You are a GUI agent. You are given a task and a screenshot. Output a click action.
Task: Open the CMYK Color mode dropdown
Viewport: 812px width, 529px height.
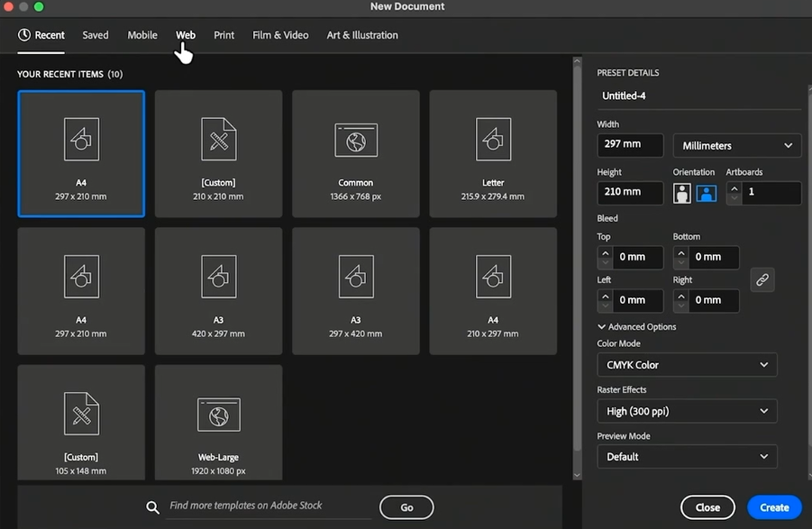coord(687,365)
